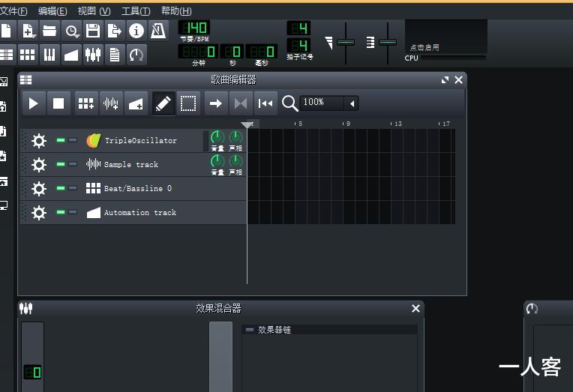The width and height of the screenshot is (573, 392).
Task: Click oscilloscope area to enable it
Action: click(445, 37)
